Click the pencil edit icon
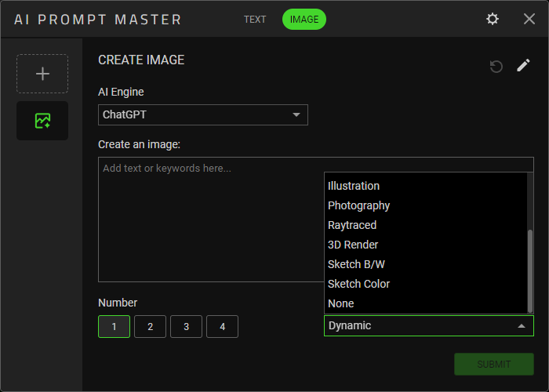Screen dimensions: 549x392 [523, 66]
